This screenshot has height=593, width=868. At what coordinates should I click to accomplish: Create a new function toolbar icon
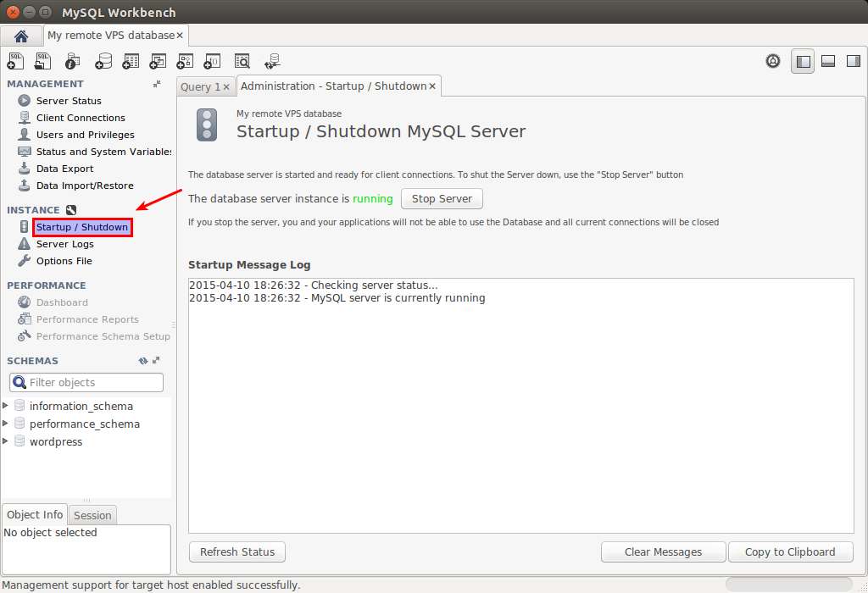point(212,61)
